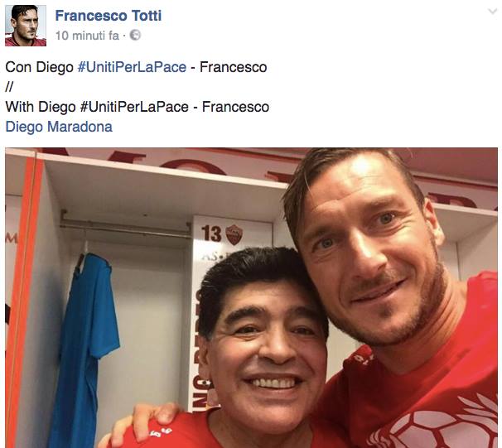The height and width of the screenshot is (448, 502).
Task: Open the Francesco Totti name link
Action: pos(109,16)
